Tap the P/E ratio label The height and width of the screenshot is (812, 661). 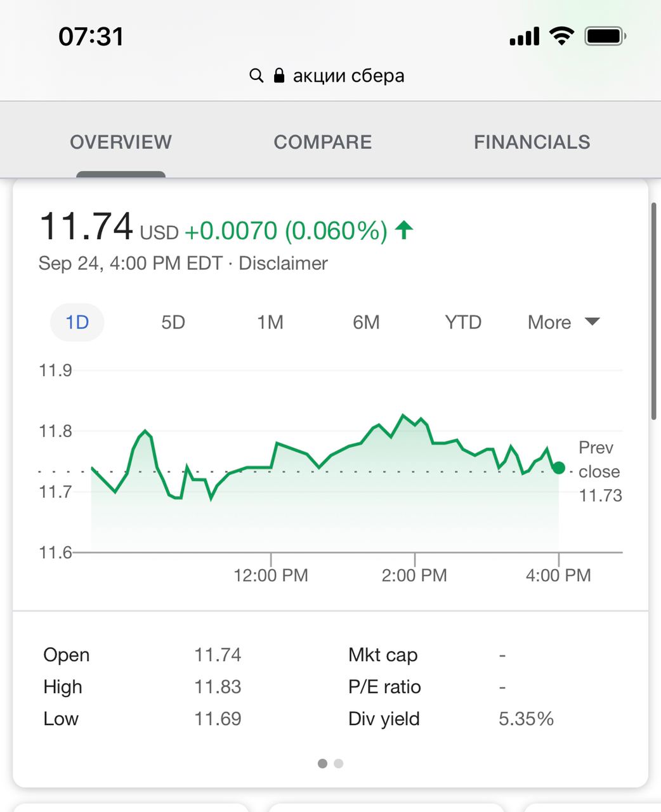click(x=384, y=687)
